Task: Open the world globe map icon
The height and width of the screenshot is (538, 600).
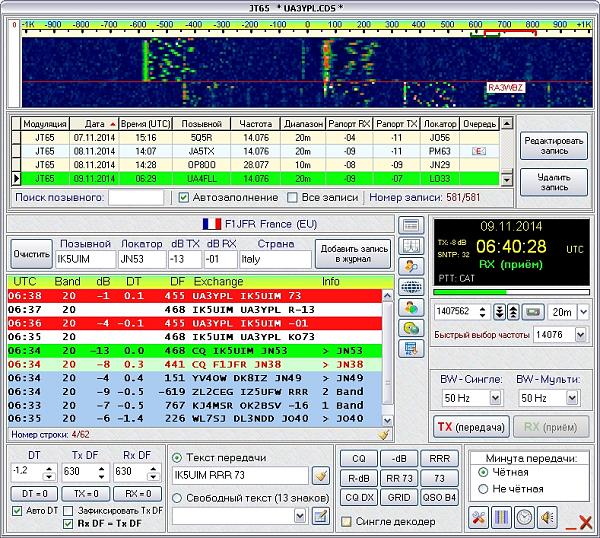Action: [x=410, y=287]
